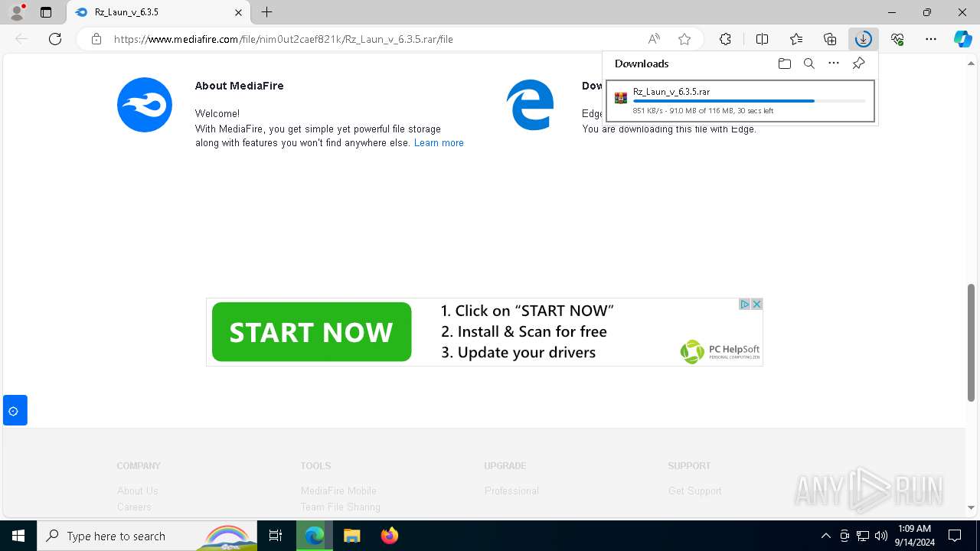Screen dimensions: 980x551
Task: Show hidden system tray icons
Action: click(x=825, y=536)
